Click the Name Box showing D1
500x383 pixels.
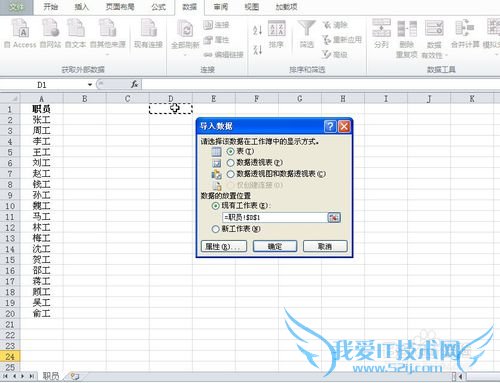(x=43, y=85)
